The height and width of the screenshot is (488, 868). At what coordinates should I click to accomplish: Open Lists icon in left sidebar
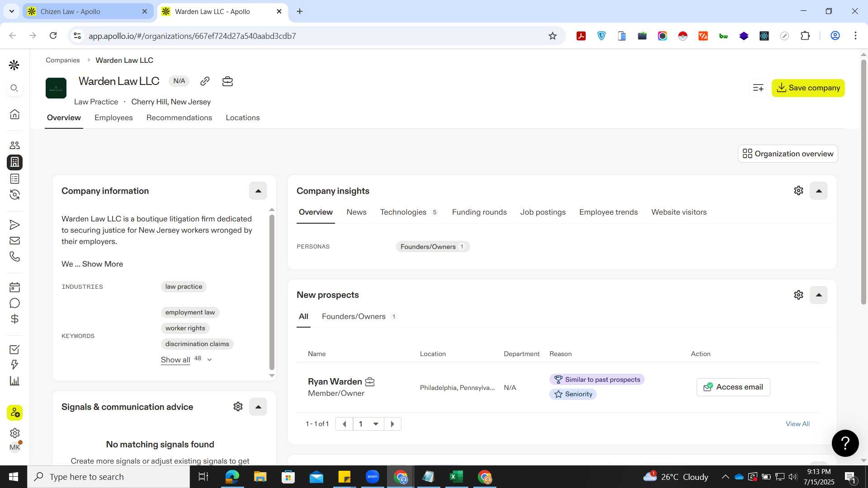click(14, 179)
